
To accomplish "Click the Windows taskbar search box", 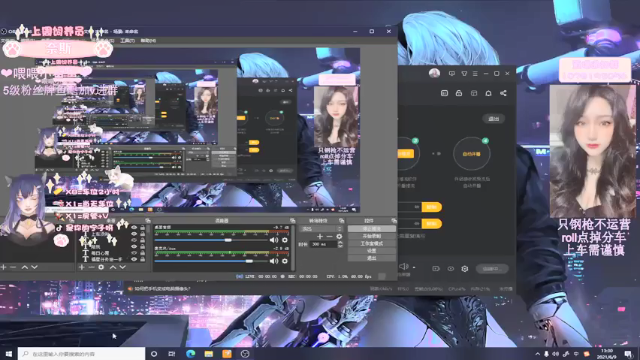I will [81, 354].
